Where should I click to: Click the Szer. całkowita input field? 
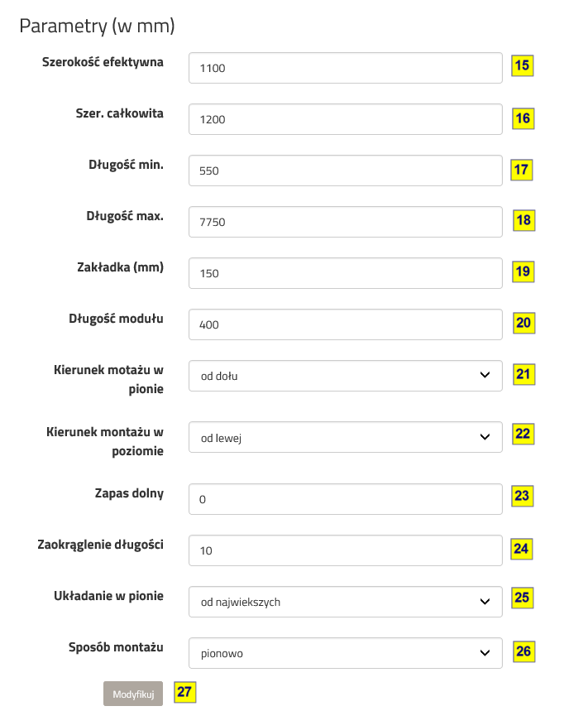tap(345, 119)
